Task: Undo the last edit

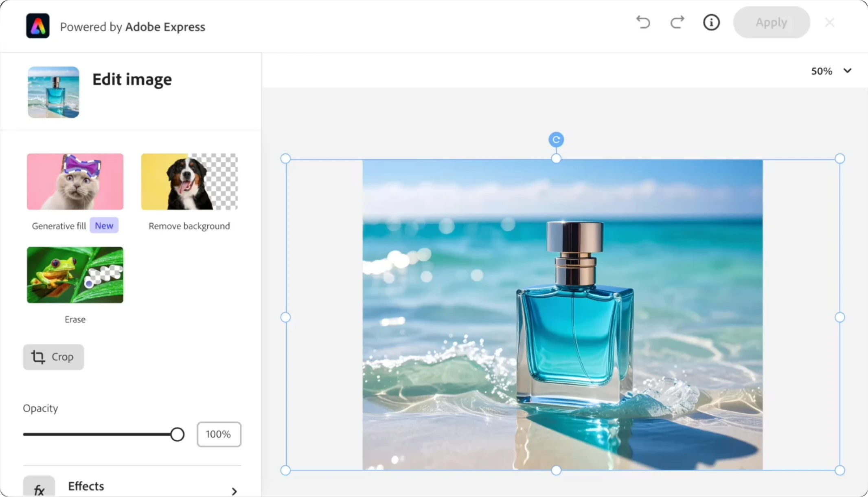Action: coord(643,22)
